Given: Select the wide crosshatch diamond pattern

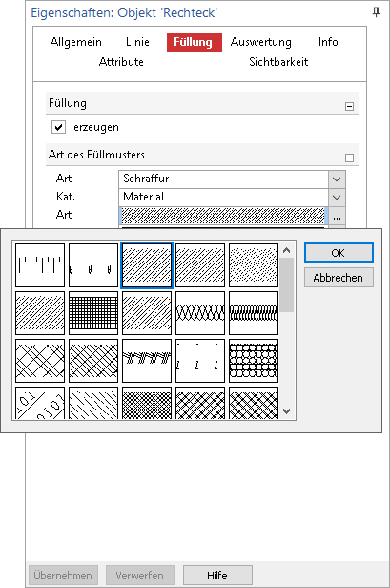Looking at the screenshot, I should 40,361.
